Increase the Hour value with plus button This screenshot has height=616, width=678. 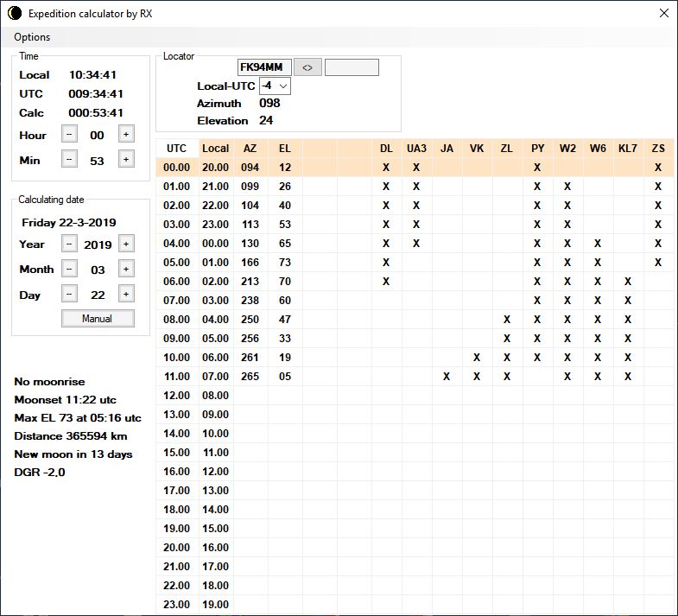coord(126,134)
